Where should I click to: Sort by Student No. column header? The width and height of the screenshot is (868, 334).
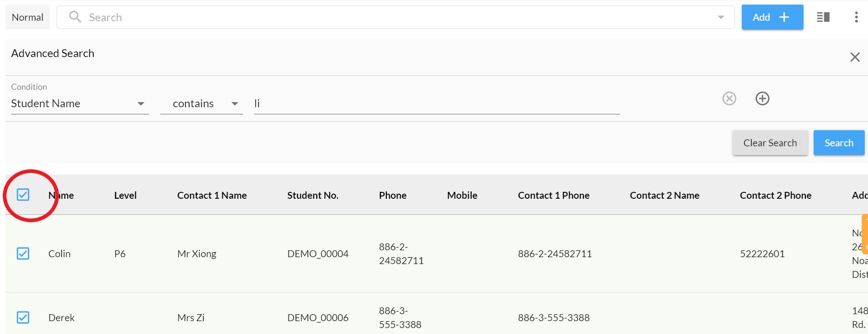tap(313, 196)
